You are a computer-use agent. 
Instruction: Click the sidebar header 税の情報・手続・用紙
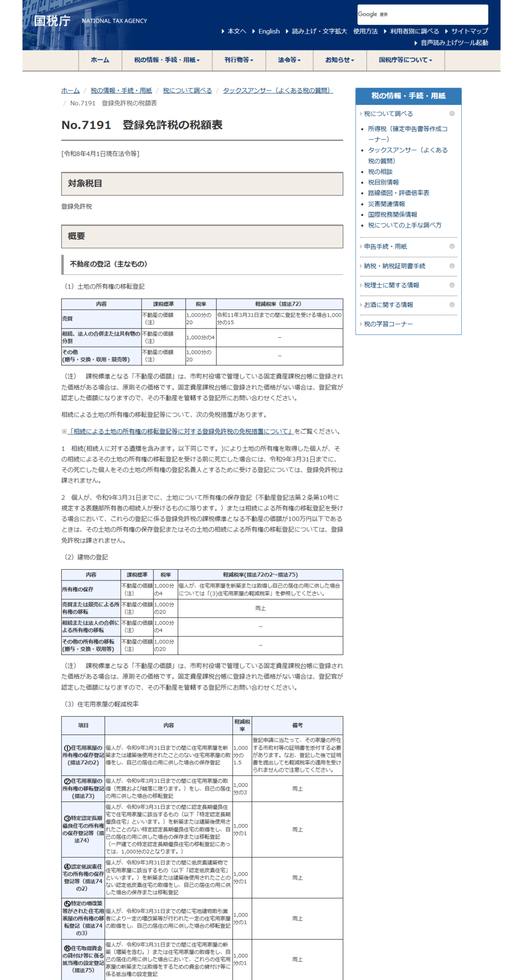coord(408,96)
